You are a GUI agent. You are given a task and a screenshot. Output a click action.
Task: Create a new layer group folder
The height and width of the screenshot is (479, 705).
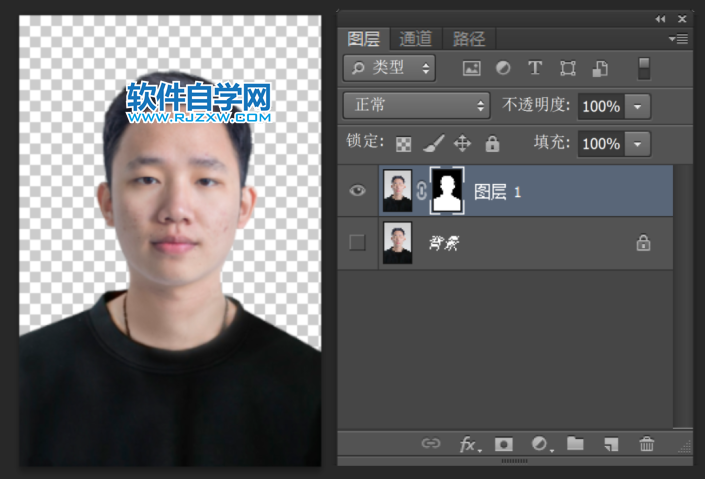(575, 443)
